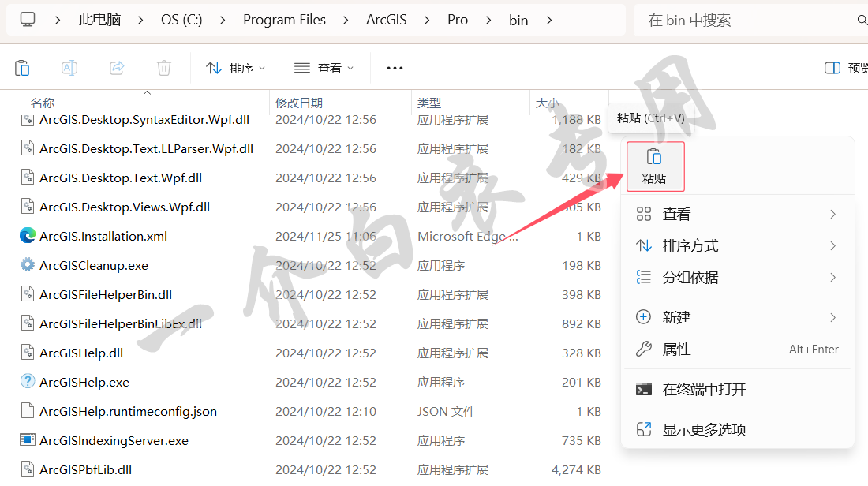Click bin in the breadcrumb path
The width and height of the screenshot is (868, 486).
point(518,20)
